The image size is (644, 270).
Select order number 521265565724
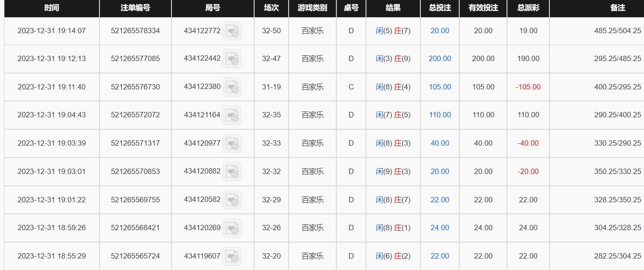[135, 256]
